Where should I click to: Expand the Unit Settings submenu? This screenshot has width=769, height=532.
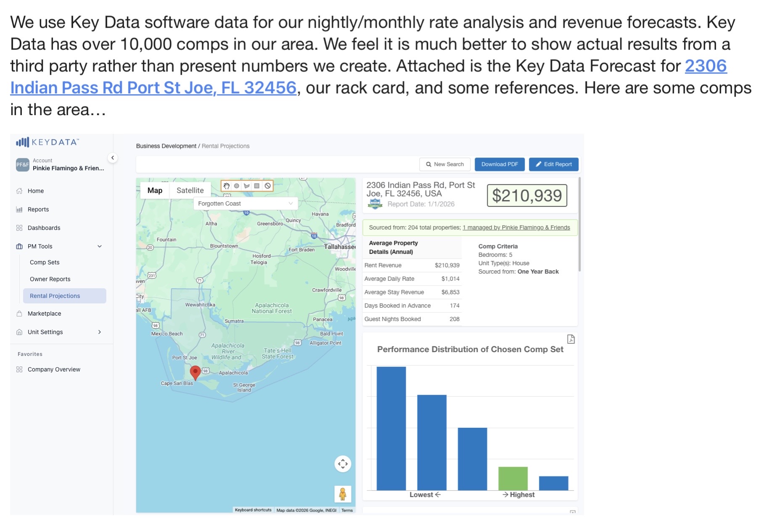tap(100, 332)
